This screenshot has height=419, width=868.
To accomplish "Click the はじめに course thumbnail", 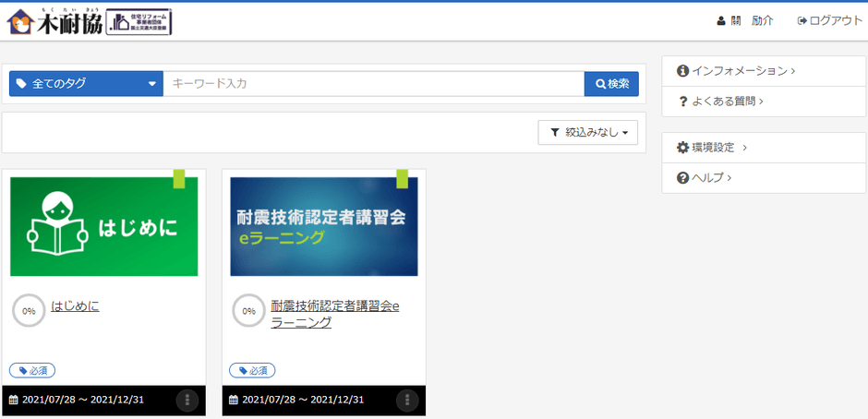I will 103,227.
